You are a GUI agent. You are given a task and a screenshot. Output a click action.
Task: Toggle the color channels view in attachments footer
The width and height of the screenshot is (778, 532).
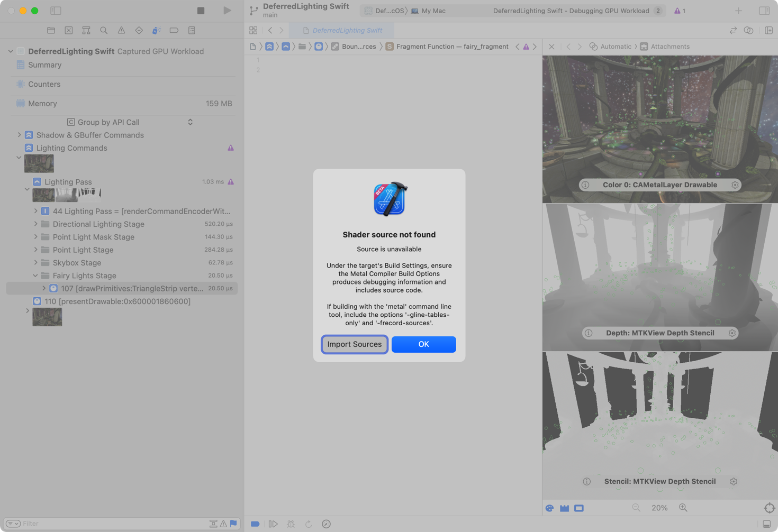549,508
